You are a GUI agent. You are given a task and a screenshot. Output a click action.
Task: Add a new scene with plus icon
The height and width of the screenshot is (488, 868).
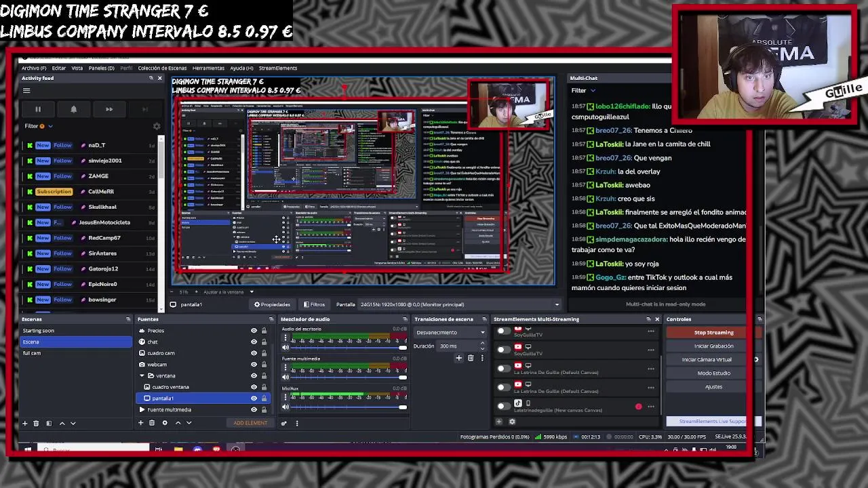(x=25, y=423)
